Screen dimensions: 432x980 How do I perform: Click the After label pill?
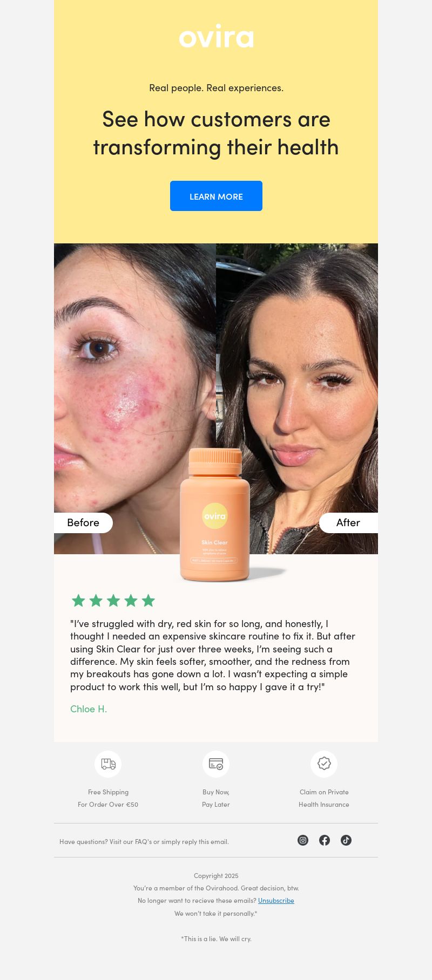tap(348, 523)
